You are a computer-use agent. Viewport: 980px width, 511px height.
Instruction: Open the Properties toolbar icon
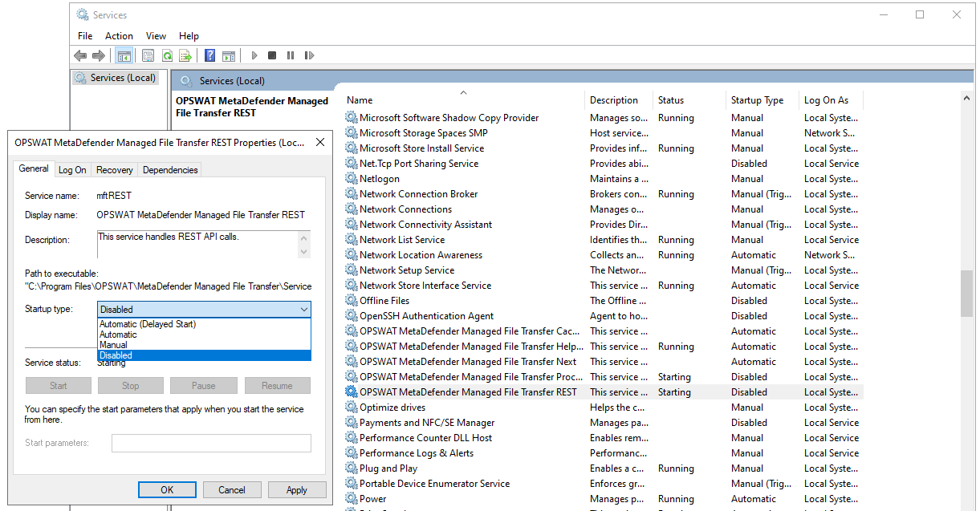pos(148,55)
